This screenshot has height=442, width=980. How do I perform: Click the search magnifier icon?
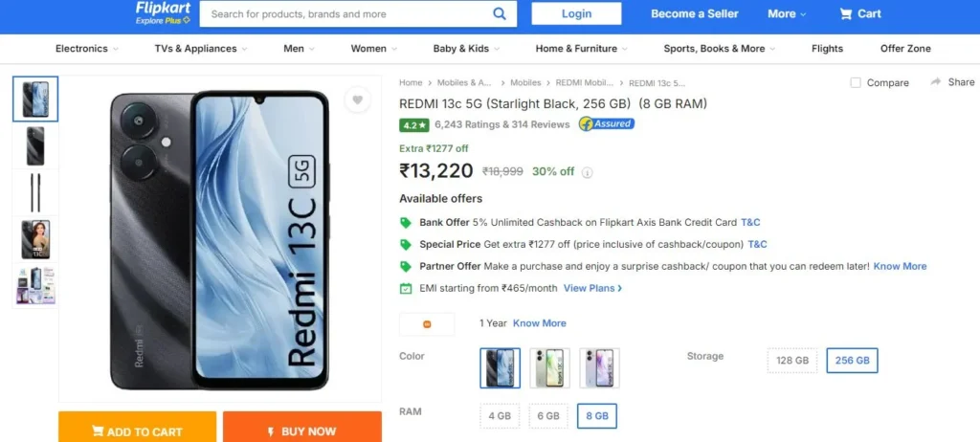click(x=500, y=13)
